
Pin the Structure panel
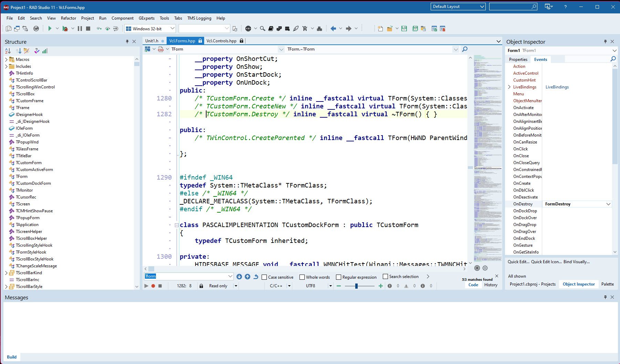point(127,42)
